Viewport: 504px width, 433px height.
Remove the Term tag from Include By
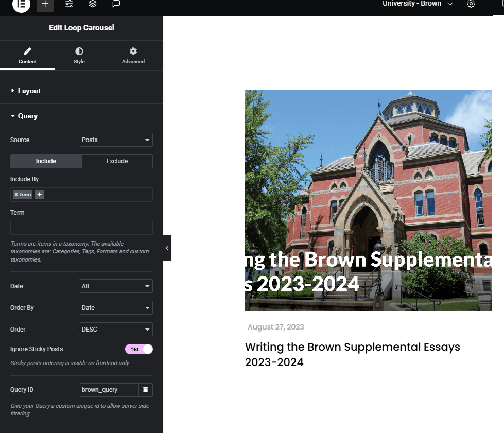[16, 195]
